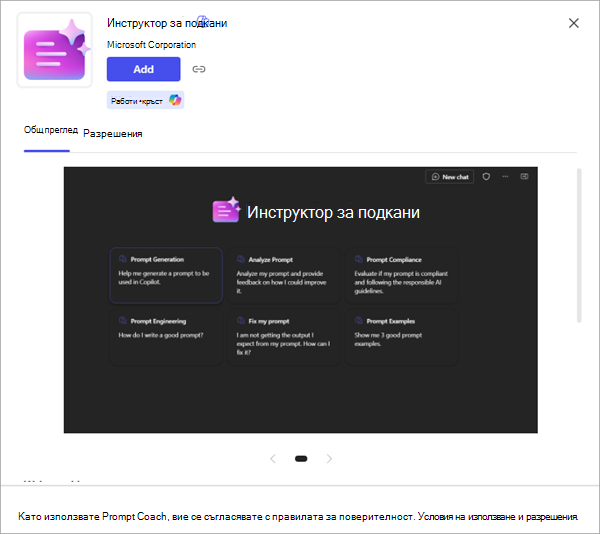The image size is (600, 534).
Task: Click the Fix my prompt chat icon
Action: (241, 321)
